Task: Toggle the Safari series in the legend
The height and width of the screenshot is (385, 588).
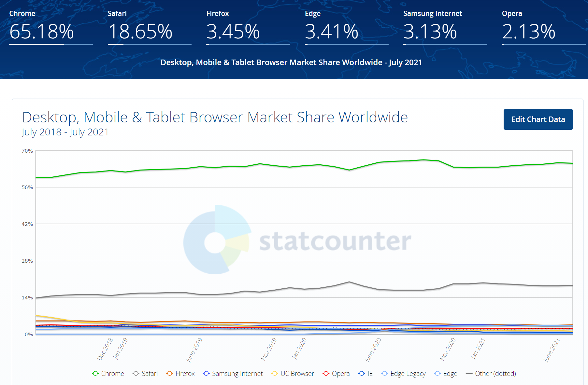Action: coord(145,374)
